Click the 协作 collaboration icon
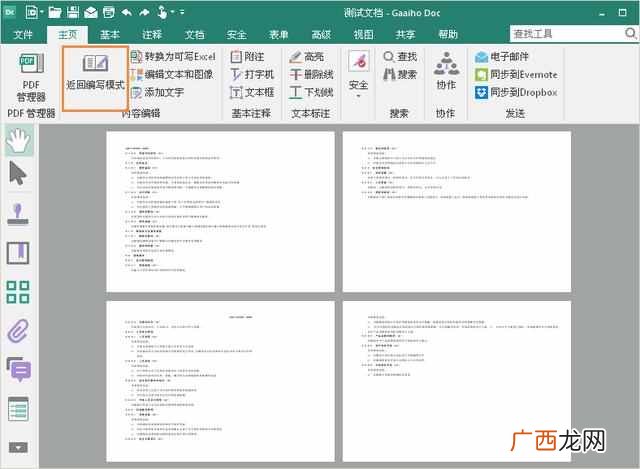 (446, 71)
